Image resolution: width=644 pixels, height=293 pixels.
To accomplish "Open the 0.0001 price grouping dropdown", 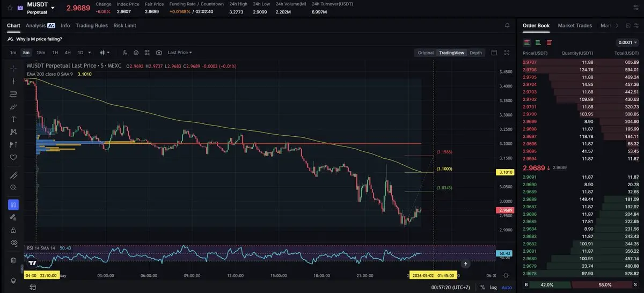I will pyautogui.click(x=627, y=42).
